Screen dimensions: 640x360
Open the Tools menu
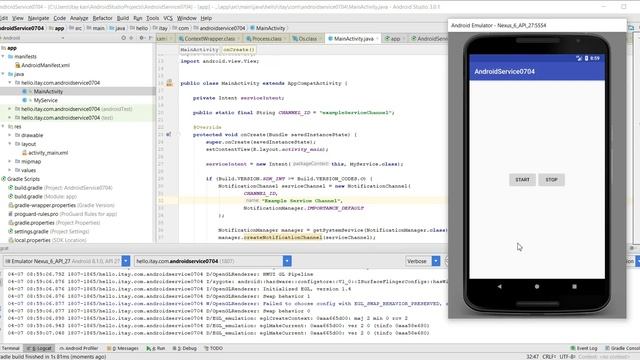click(x=153, y=18)
